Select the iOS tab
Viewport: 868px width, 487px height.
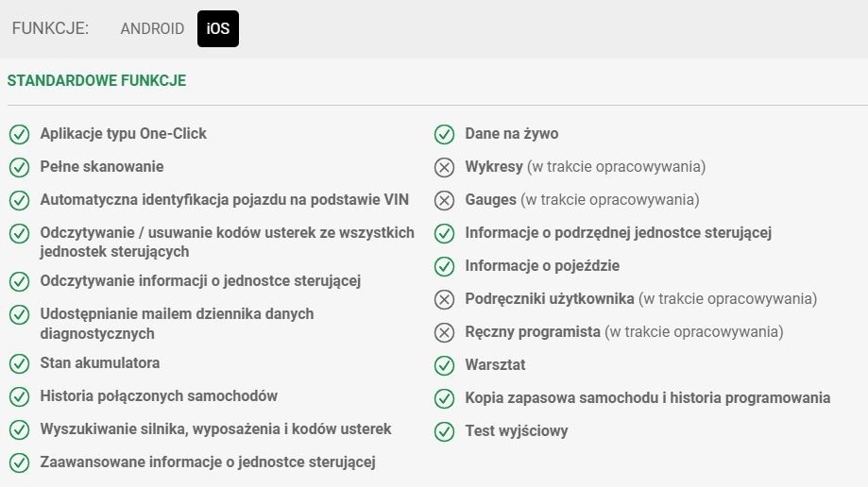click(218, 28)
